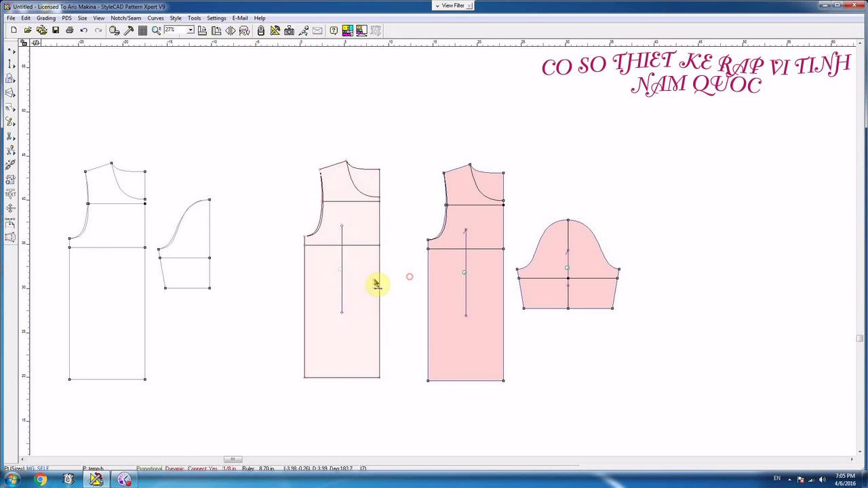Viewport: 868px width, 488px height.
Task: Click the Save floppy disk icon
Action: (56, 30)
